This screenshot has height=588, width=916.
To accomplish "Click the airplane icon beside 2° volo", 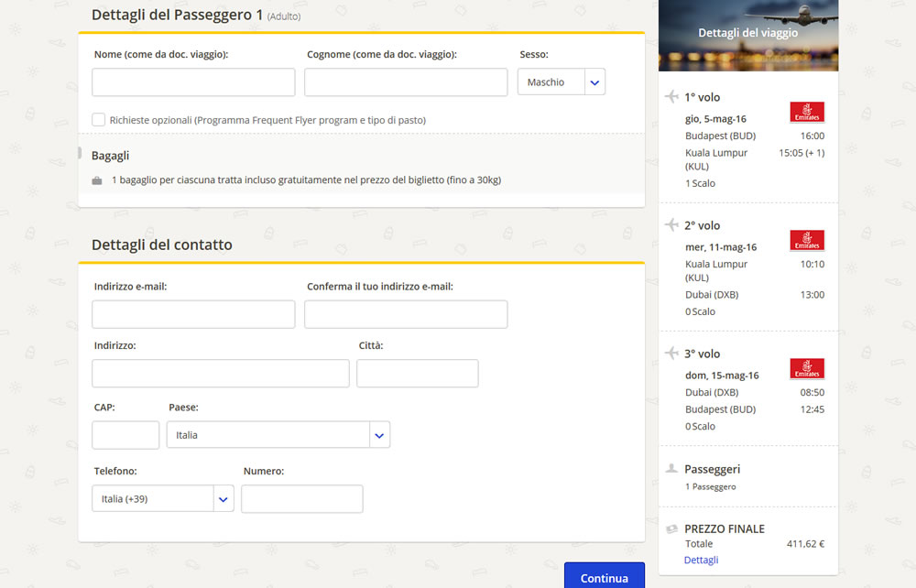I will click(671, 225).
